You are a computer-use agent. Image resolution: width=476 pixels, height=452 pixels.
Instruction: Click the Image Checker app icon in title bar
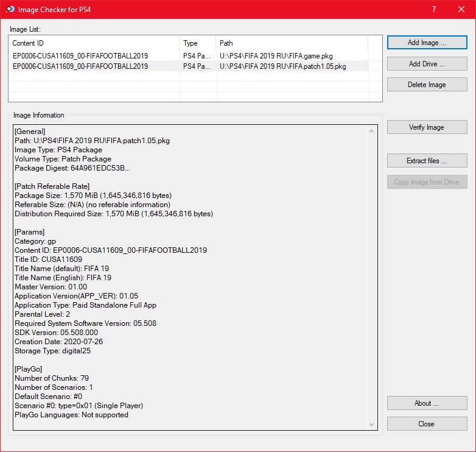(10, 9)
